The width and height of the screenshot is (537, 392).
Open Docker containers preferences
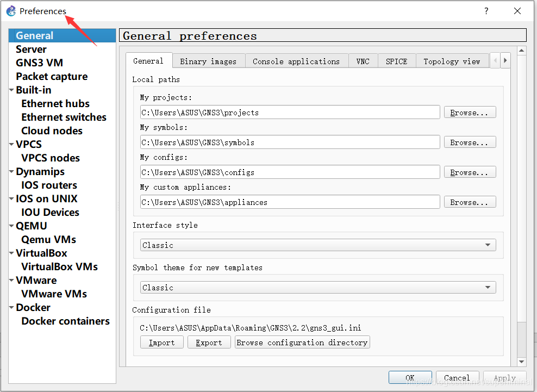(66, 321)
